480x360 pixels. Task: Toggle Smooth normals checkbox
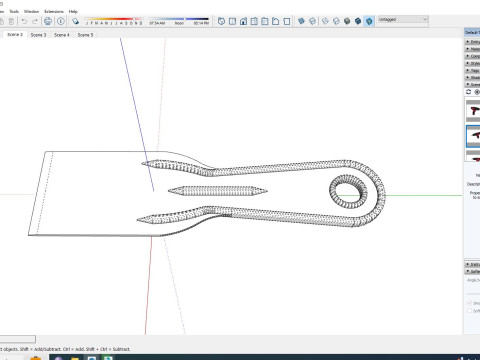point(469,303)
